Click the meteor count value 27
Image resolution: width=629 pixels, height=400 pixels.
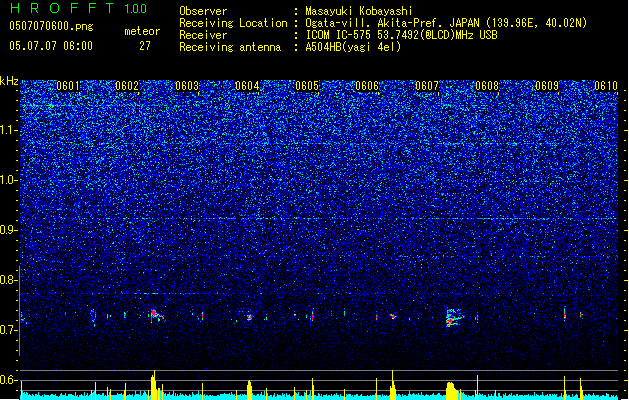(145, 46)
